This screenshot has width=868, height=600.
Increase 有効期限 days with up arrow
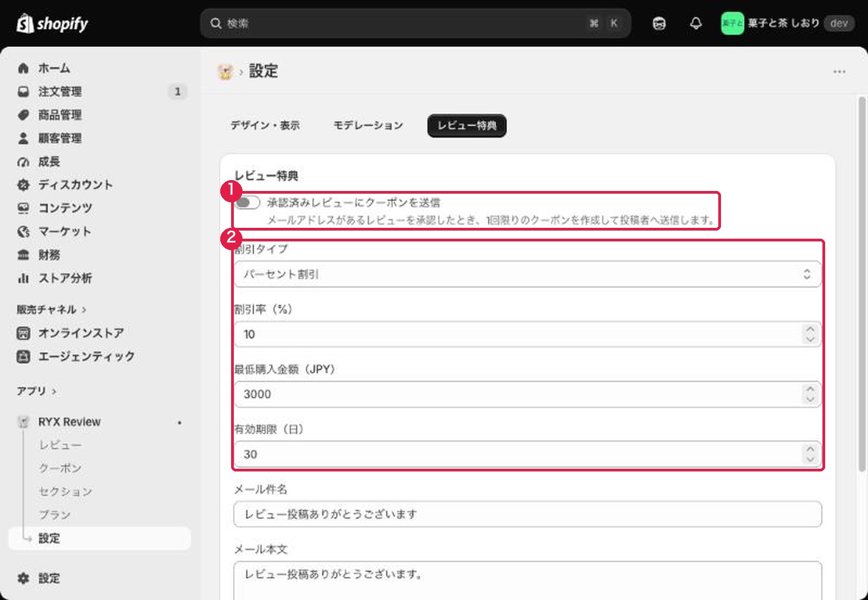[x=810, y=449]
